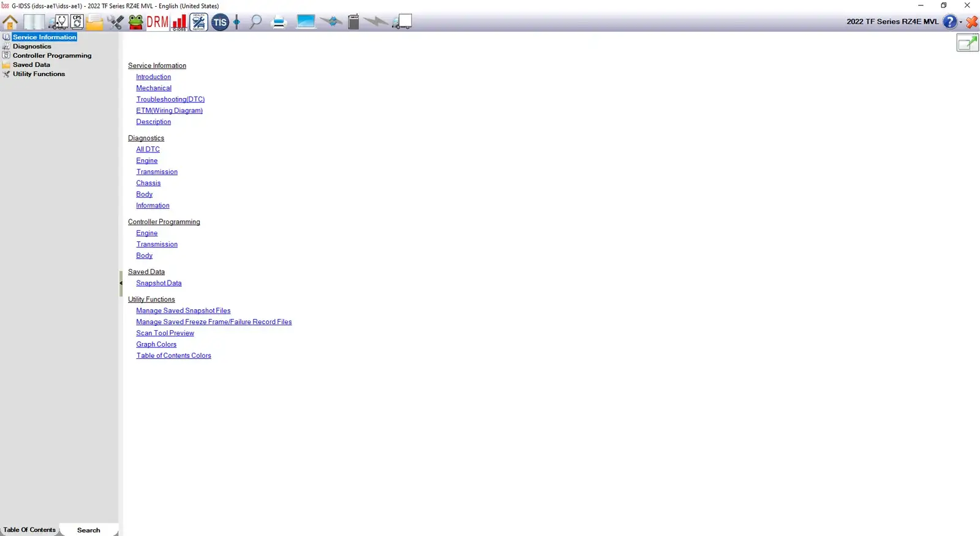Open the green frog icon
This screenshot has height=536, width=980.
[136, 23]
